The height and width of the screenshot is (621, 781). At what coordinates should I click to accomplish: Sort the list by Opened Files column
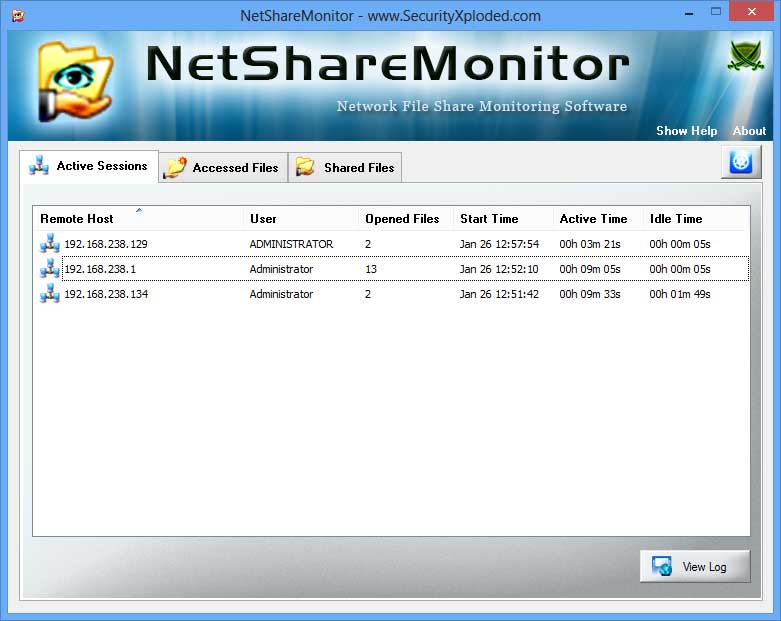tap(402, 219)
